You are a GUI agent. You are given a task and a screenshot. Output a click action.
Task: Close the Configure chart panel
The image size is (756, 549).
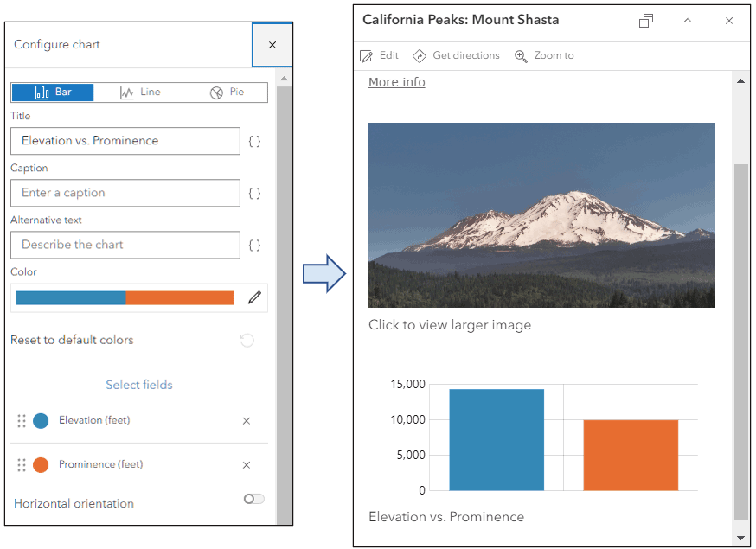pyautogui.click(x=272, y=45)
